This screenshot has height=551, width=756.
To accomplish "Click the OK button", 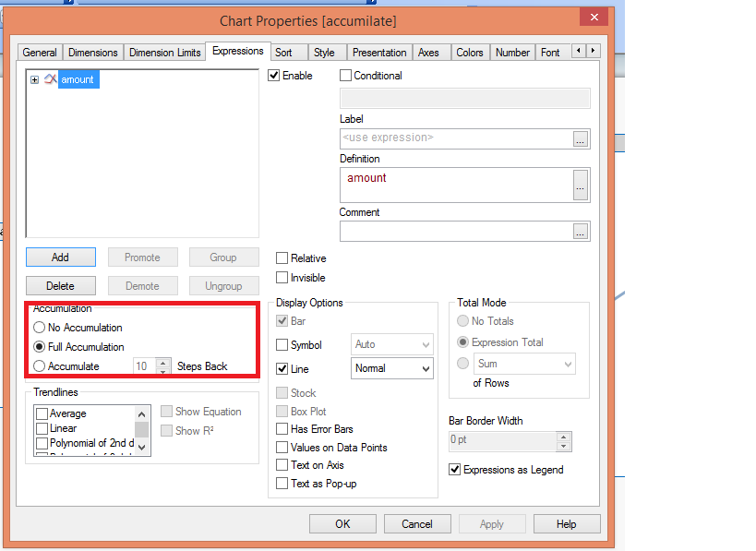I will pos(342,524).
